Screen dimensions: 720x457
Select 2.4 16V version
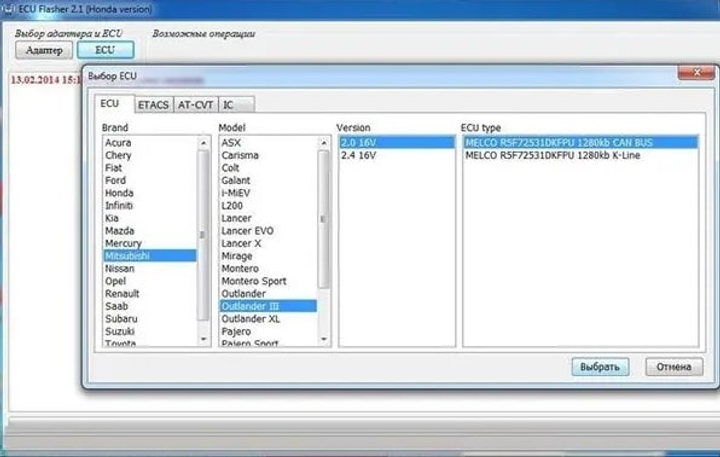tap(397, 155)
